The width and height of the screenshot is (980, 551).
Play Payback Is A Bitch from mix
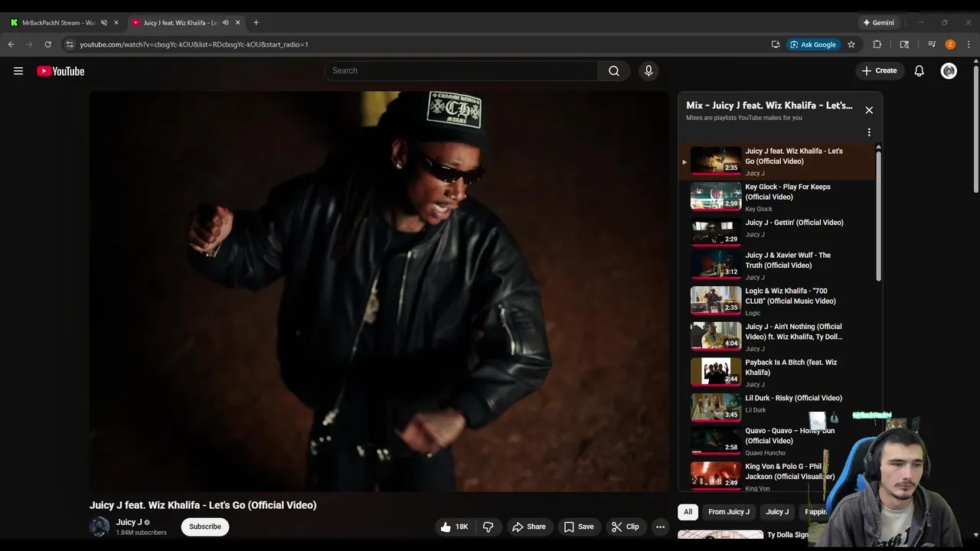[x=776, y=373]
